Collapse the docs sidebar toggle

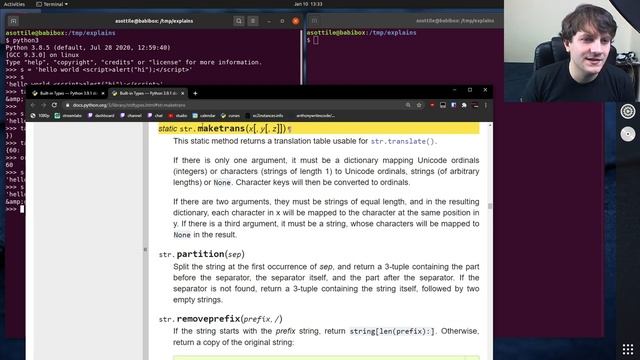pos(145,249)
